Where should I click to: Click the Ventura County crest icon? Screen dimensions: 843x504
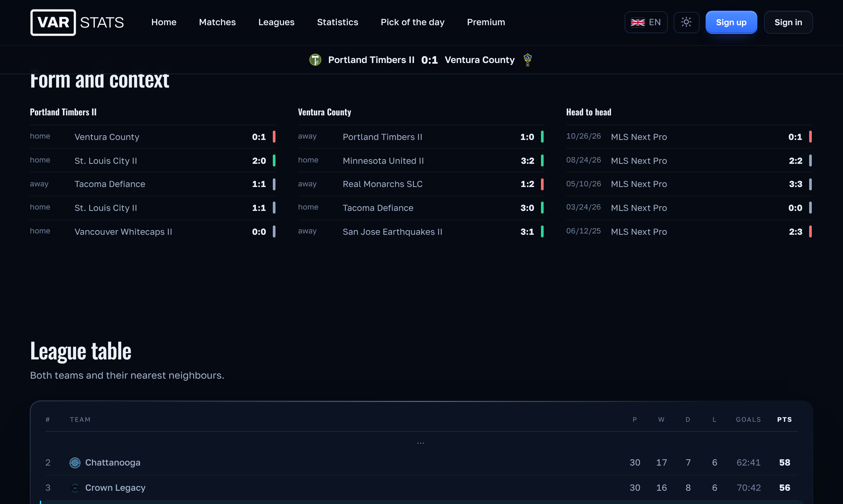528,60
